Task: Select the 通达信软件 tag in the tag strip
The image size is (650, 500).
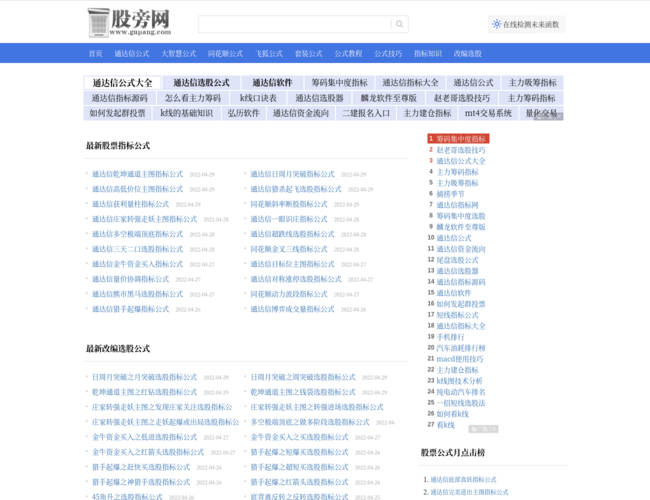Action: coord(272,83)
